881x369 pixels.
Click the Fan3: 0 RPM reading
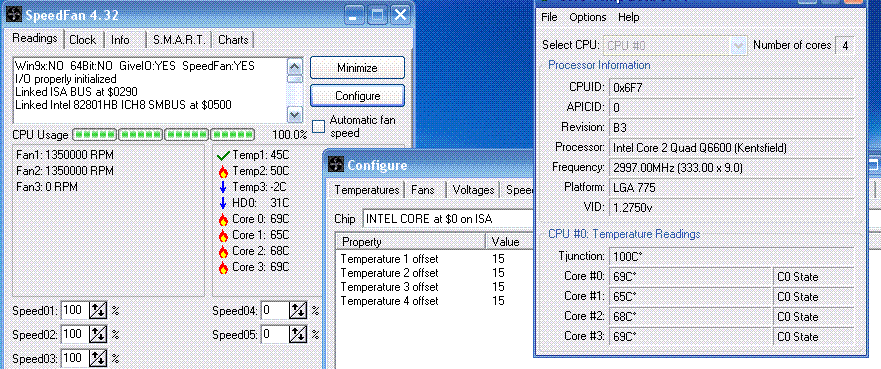tap(47, 187)
